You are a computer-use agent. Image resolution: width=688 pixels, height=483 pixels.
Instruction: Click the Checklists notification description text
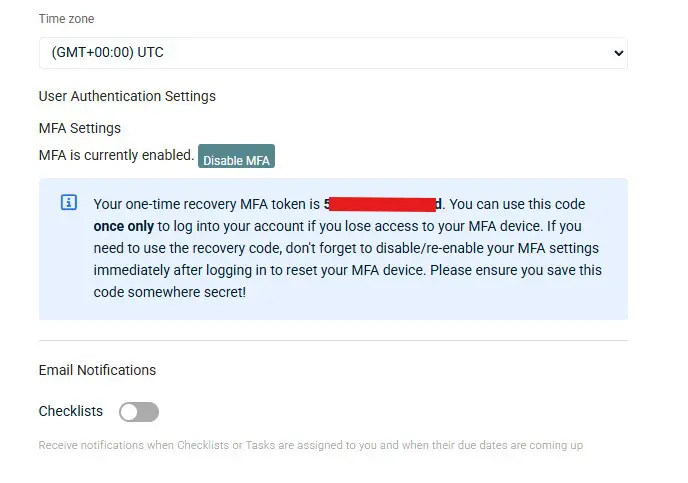coord(310,445)
